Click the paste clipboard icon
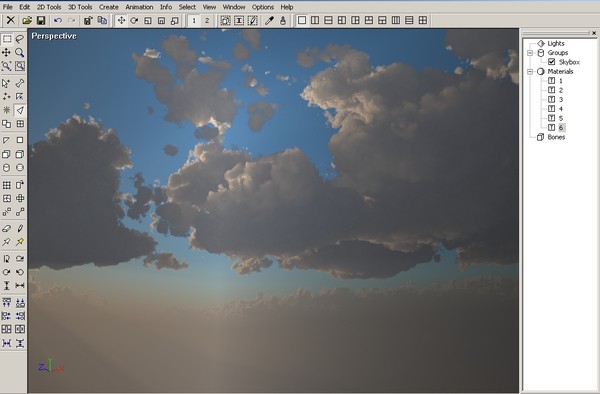600x394 pixels. (88, 20)
